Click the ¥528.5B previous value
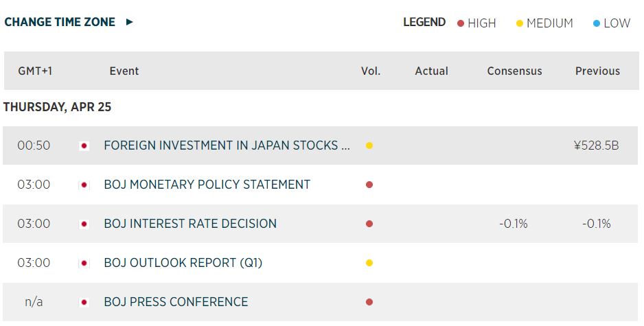644x326 pixels. (x=597, y=145)
